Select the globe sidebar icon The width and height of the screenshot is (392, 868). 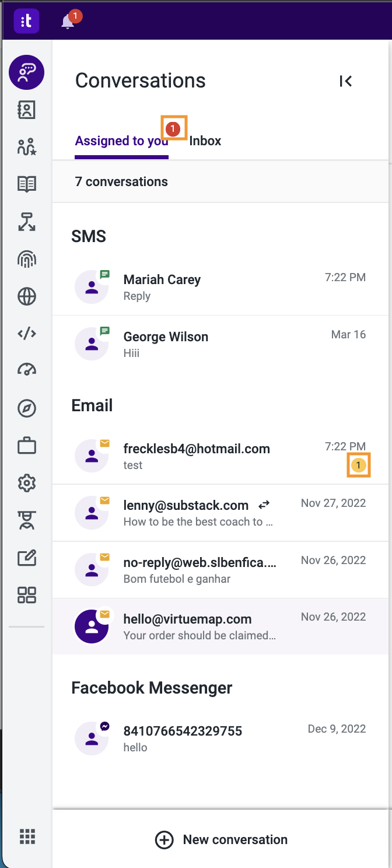click(27, 296)
